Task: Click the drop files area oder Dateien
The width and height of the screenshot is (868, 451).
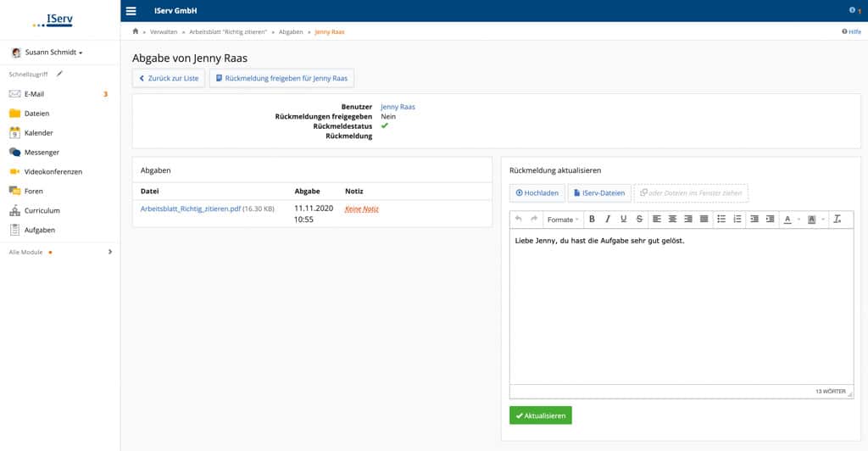Action: pyautogui.click(x=691, y=193)
